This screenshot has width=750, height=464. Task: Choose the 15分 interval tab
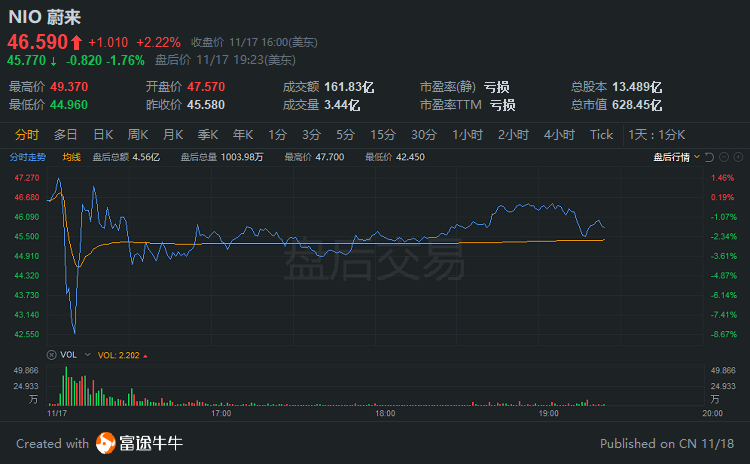click(383, 135)
